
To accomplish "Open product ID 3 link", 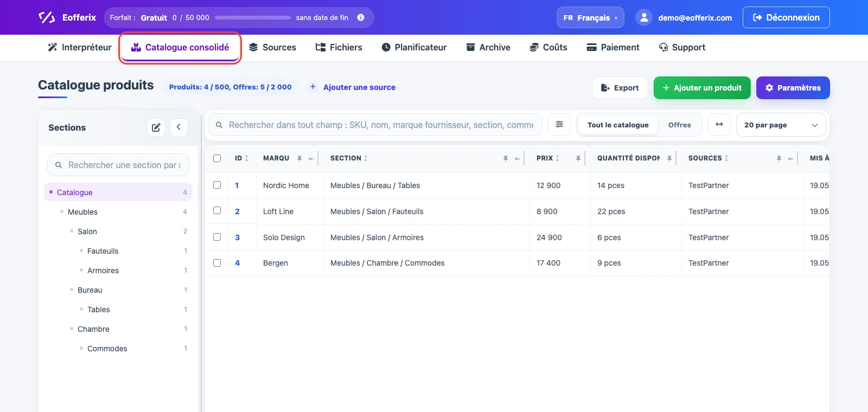I will click(237, 237).
